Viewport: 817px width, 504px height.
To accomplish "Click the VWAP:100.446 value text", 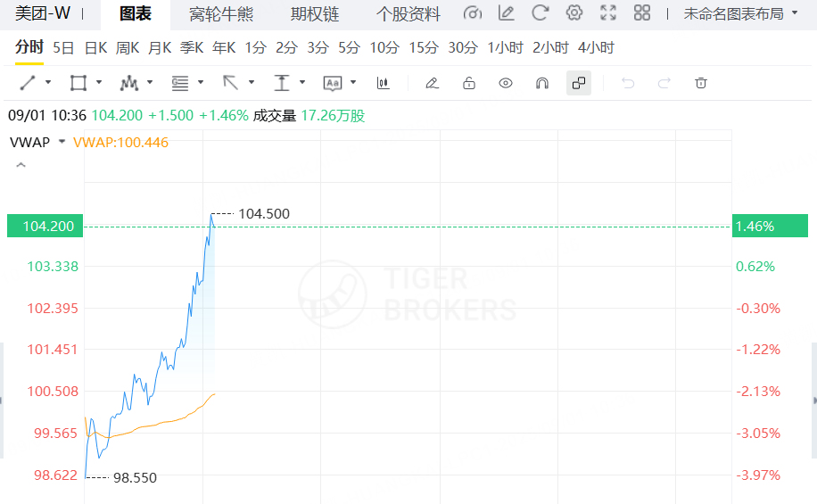I will (x=121, y=143).
